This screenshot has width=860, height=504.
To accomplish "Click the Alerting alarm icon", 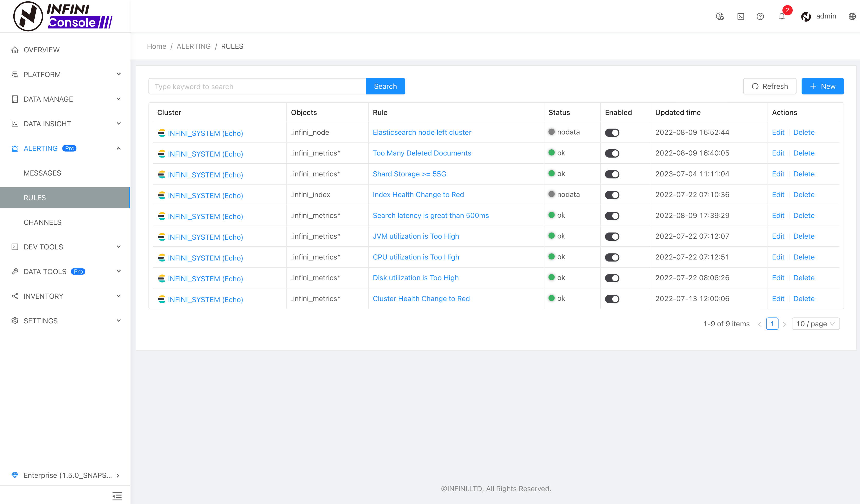I will tap(15, 148).
